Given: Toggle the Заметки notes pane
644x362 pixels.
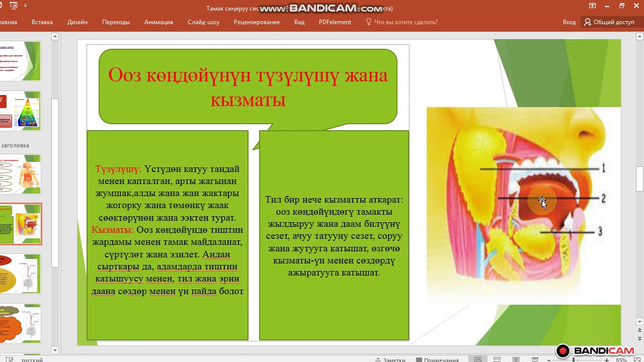Looking at the screenshot, I should (x=390, y=359).
